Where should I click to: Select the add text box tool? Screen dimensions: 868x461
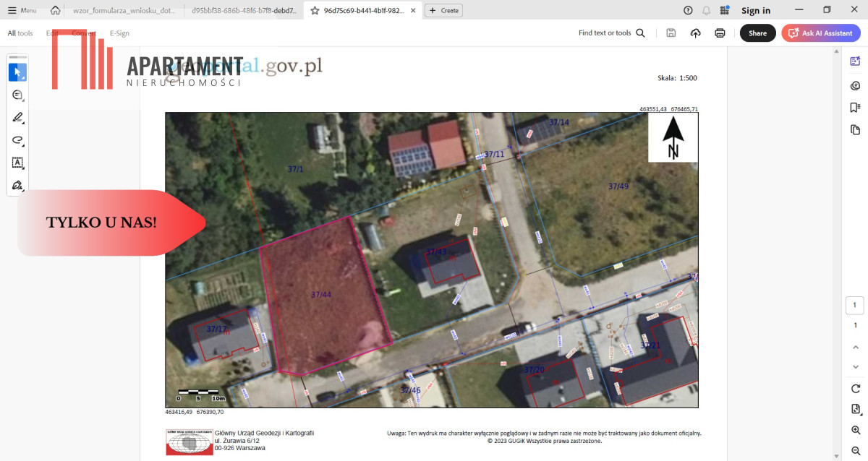click(17, 163)
